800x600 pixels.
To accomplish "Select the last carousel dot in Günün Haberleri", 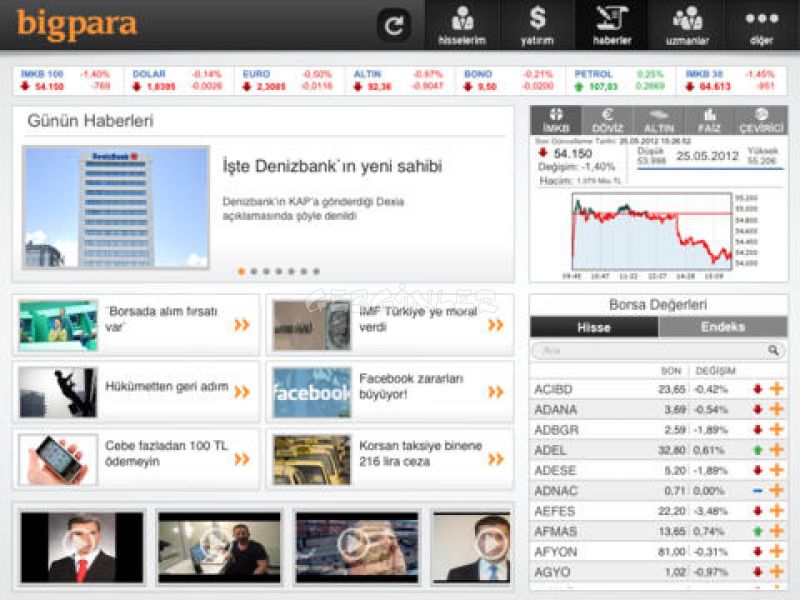I will click(x=316, y=271).
